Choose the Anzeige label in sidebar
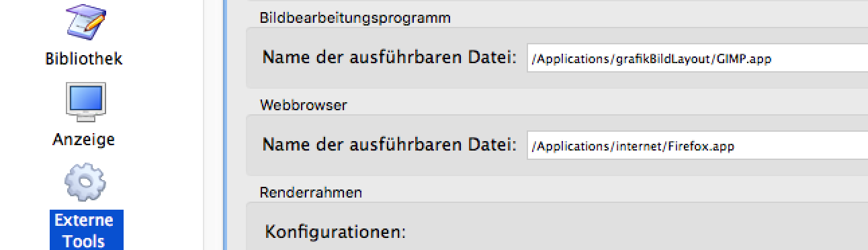Viewport: 868px width, 250px height. pos(84,139)
